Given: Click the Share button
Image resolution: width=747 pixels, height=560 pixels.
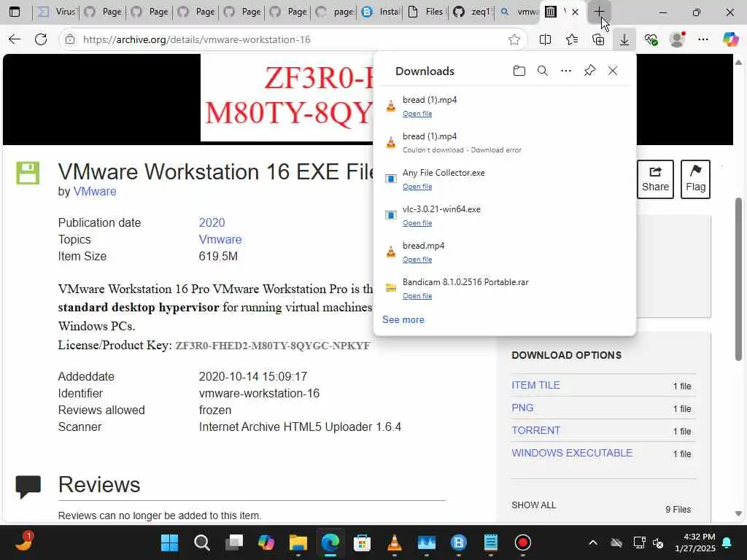Looking at the screenshot, I should pyautogui.click(x=655, y=179).
